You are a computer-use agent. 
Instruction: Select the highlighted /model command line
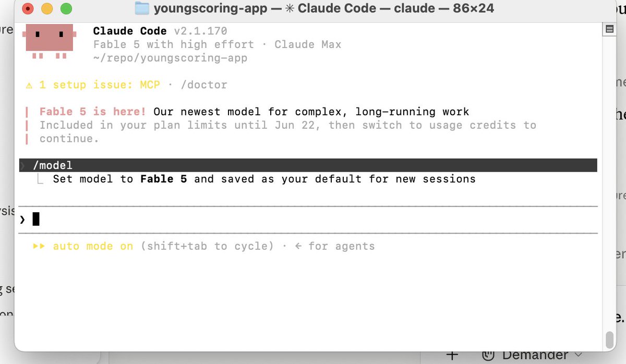(308, 165)
